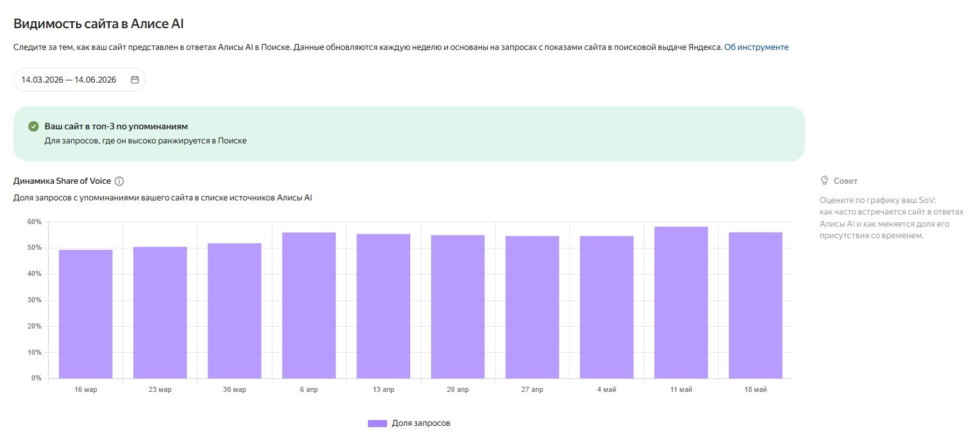The height and width of the screenshot is (438, 980).
Task: Open the calendar icon in date range field
Action: [x=135, y=80]
